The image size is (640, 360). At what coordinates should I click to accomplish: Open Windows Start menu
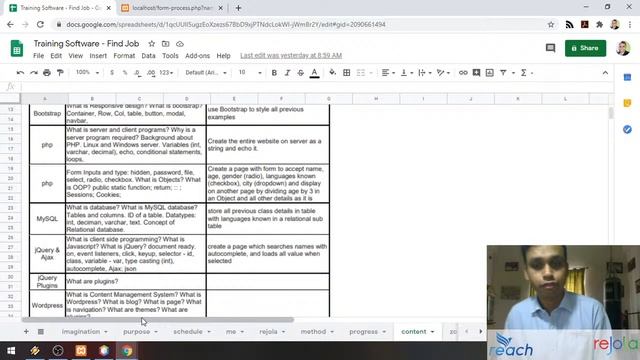click(x=11, y=351)
